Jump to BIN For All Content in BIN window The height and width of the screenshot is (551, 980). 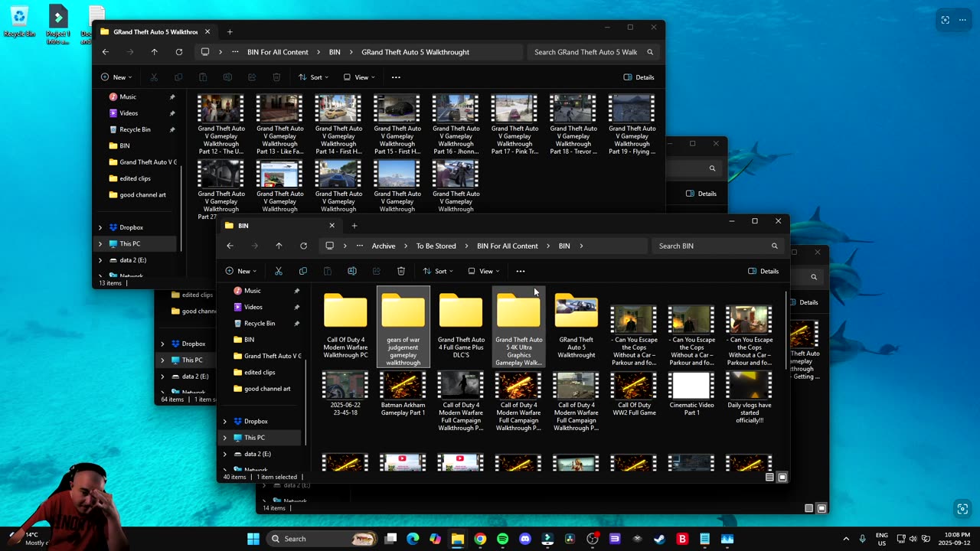(507, 246)
